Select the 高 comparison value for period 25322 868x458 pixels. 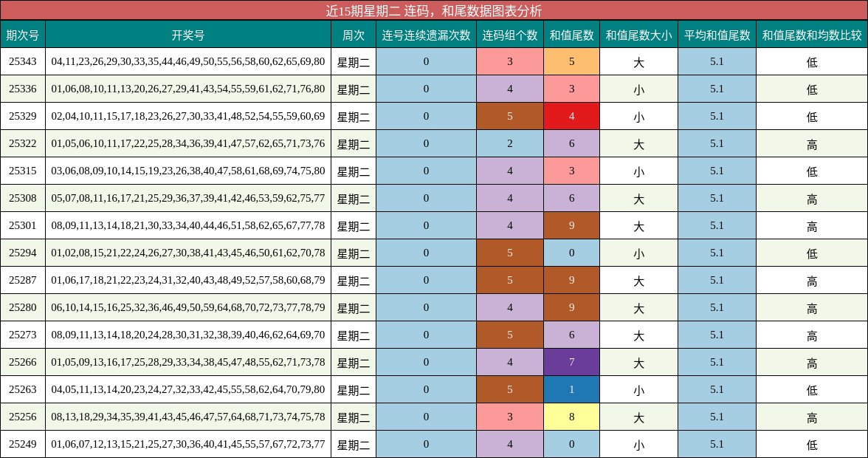click(x=811, y=143)
